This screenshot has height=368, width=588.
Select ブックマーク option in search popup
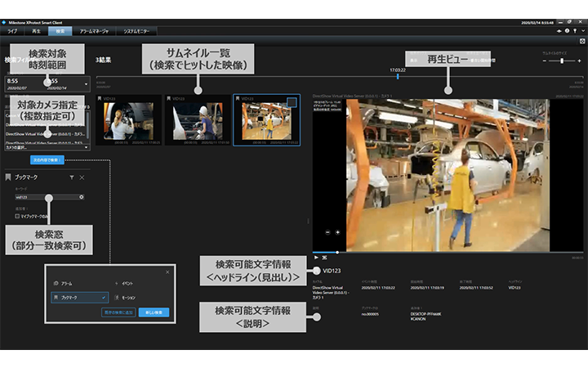coord(79,298)
